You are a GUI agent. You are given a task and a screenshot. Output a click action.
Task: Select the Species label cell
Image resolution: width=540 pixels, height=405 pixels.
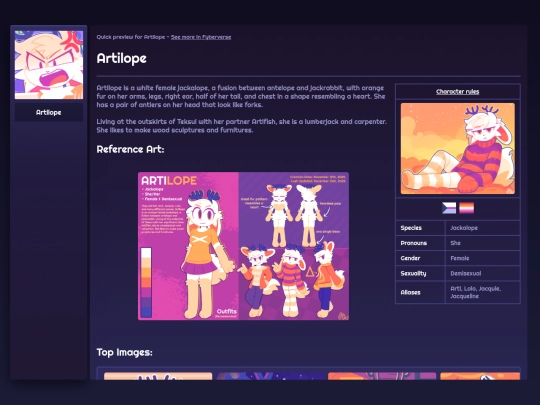(420, 228)
